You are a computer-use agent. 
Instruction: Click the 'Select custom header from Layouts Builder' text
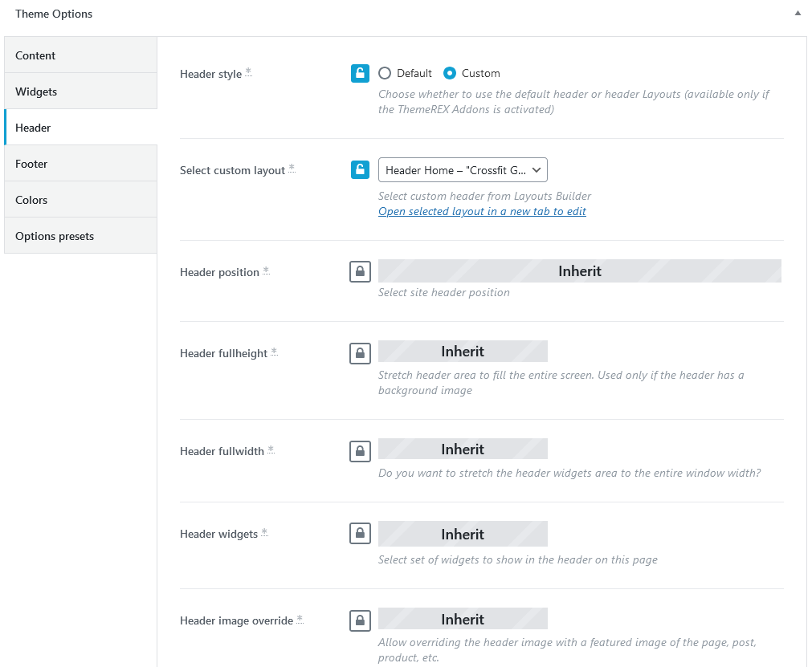(485, 196)
